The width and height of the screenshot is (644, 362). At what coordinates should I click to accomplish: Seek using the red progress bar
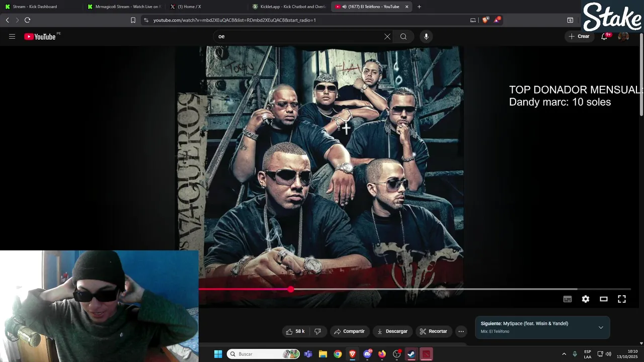[415, 289]
